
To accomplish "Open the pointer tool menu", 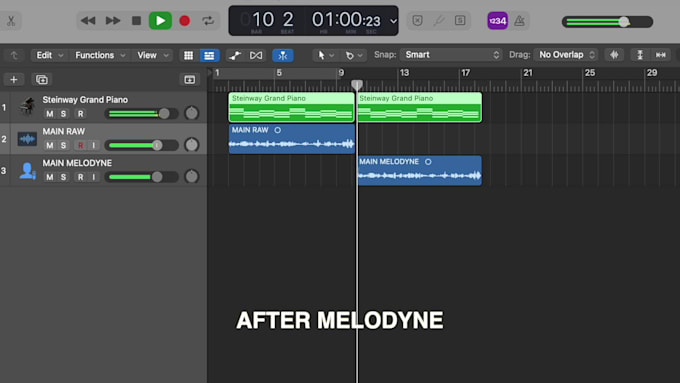I will point(325,55).
